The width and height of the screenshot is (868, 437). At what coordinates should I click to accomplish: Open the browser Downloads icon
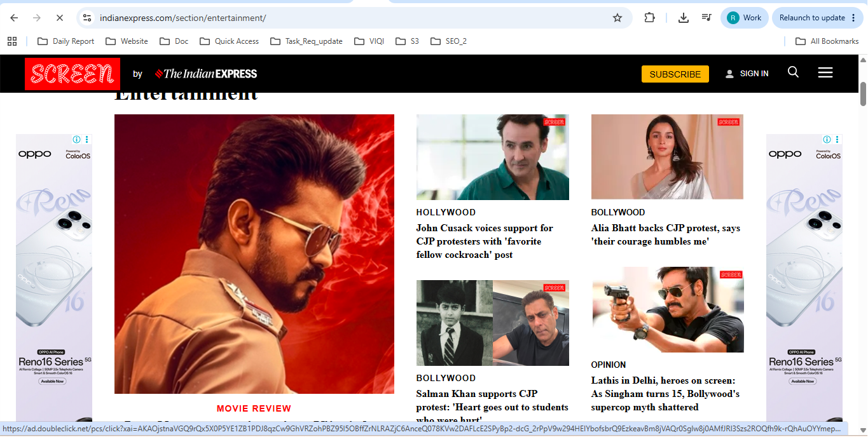point(684,18)
